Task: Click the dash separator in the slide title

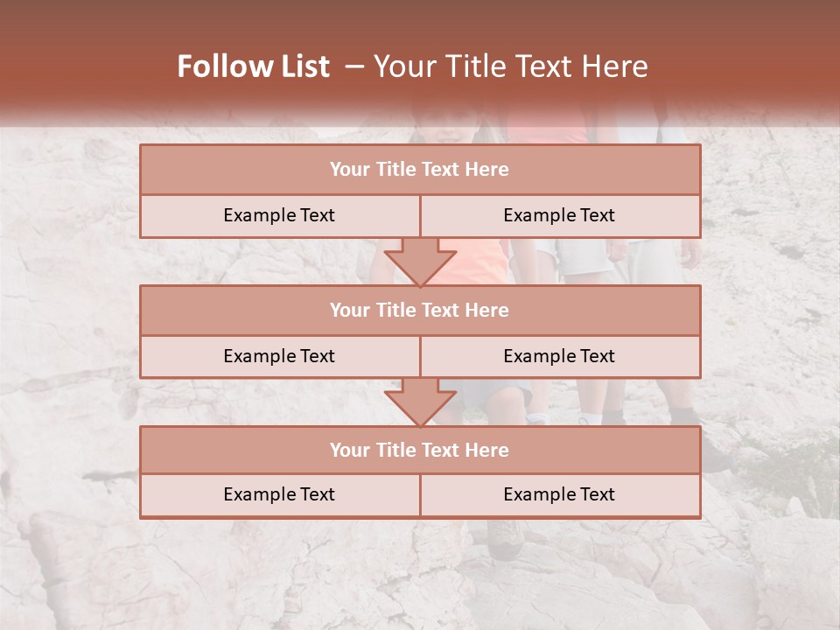Action: click(354, 66)
